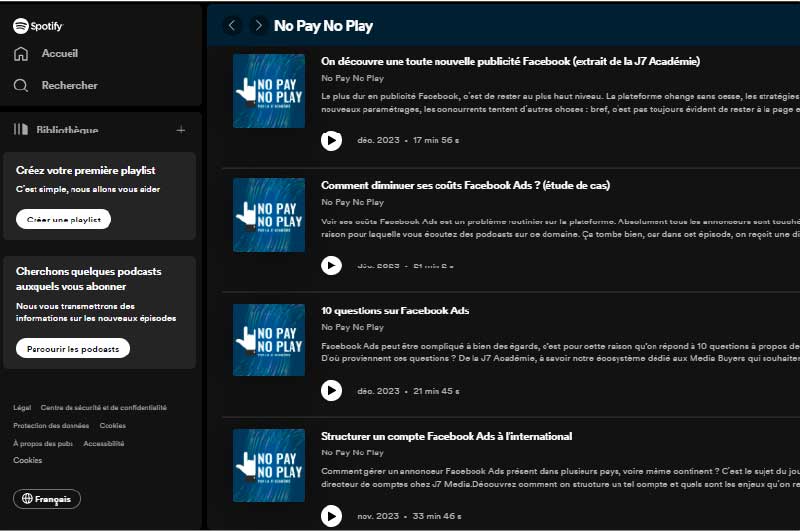Click the plus icon next to Bibliothèque
The image size is (800, 531).
pyautogui.click(x=181, y=130)
